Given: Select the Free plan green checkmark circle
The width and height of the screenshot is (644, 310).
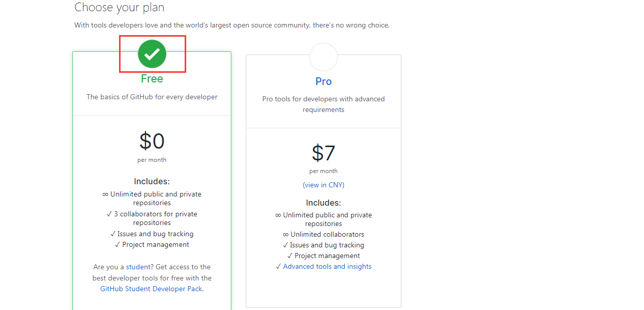Looking at the screenshot, I should (x=152, y=54).
